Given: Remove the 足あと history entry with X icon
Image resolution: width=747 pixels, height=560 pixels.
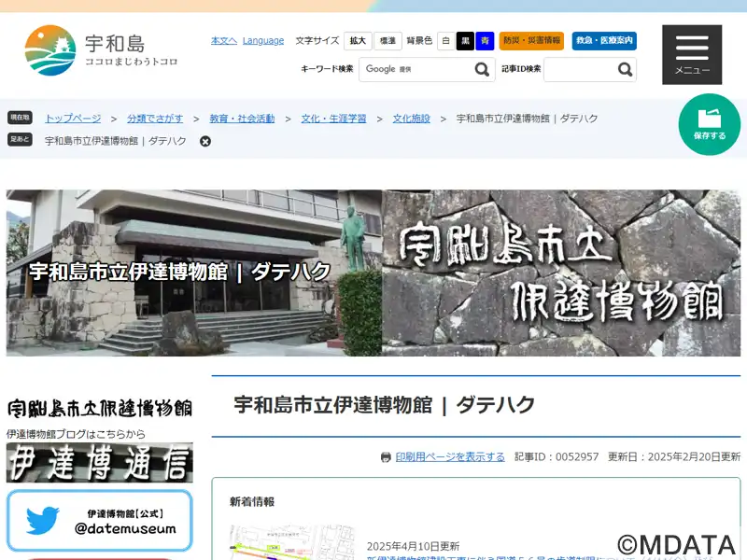Looking at the screenshot, I should tap(205, 142).
